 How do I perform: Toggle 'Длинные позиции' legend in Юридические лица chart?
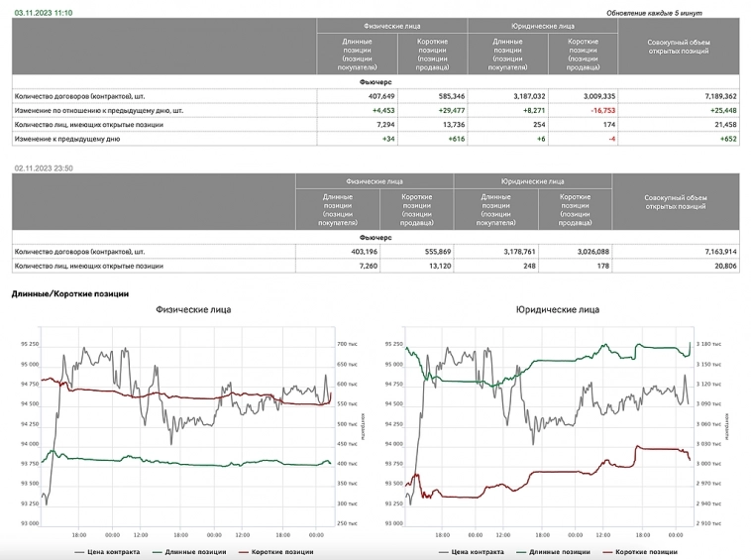(552, 551)
